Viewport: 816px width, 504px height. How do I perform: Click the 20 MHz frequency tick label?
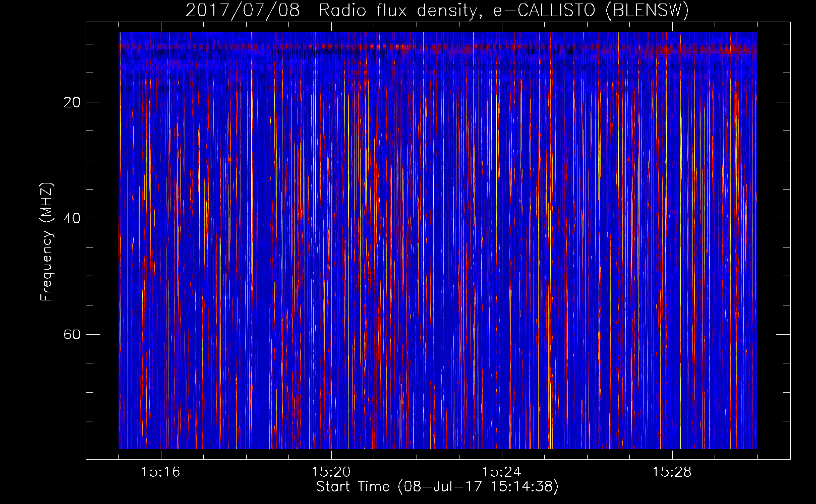click(72, 102)
